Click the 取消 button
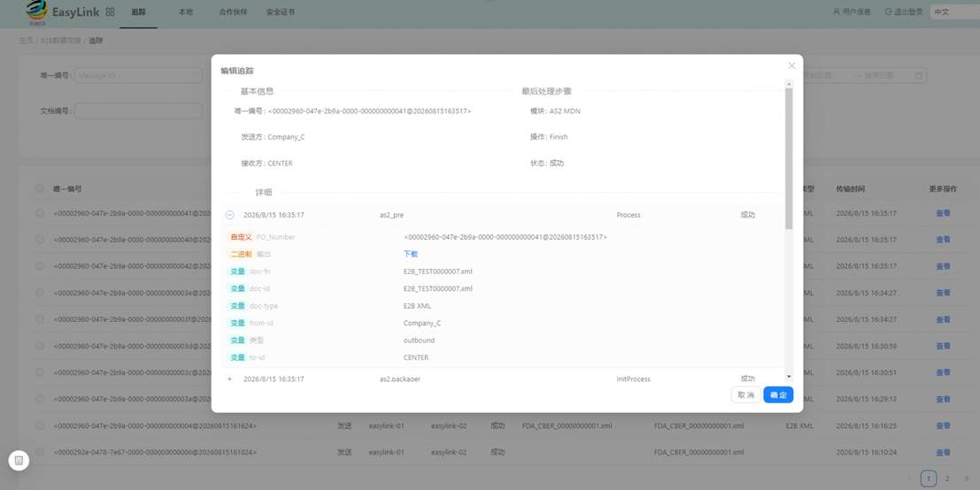Screen dimensions: 980x490 (745, 394)
